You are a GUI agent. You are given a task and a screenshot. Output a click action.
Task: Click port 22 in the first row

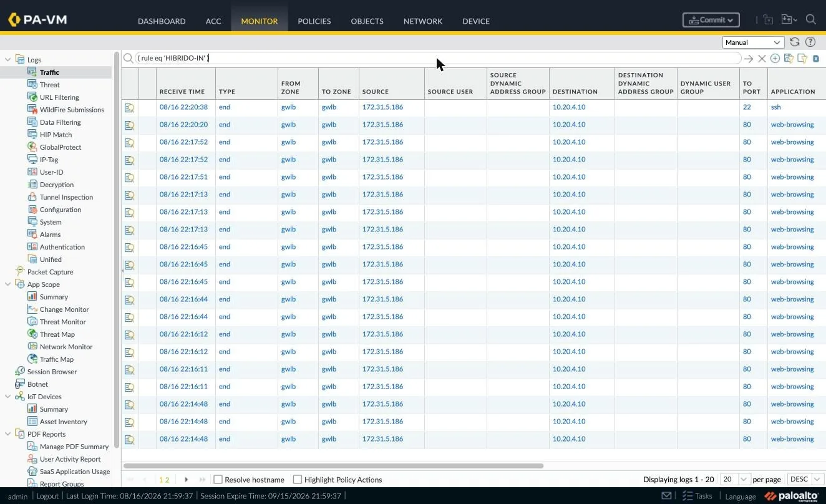click(747, 107)
